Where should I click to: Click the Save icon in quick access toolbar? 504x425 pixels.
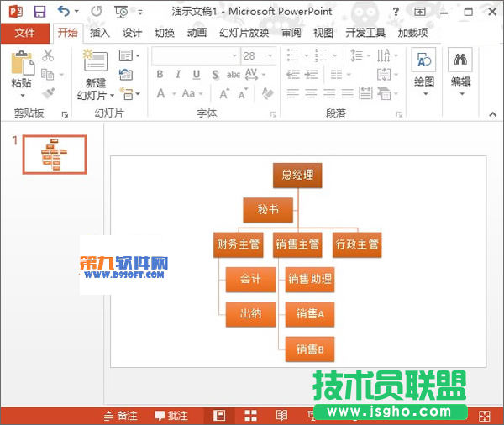coord(39,12)
